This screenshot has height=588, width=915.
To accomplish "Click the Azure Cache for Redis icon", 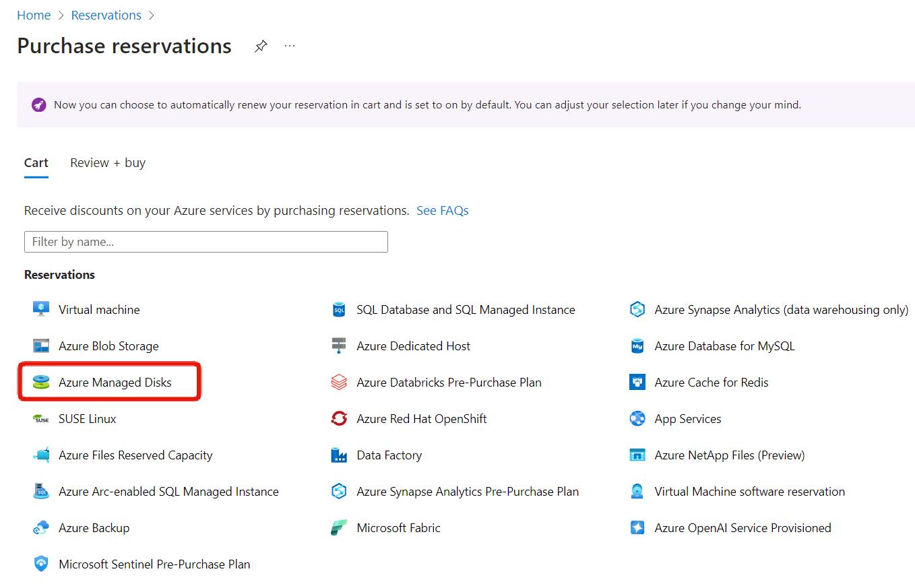I will (637, 382).
